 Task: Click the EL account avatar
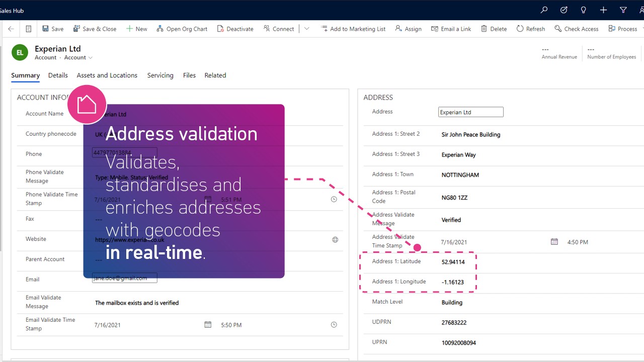20,52
